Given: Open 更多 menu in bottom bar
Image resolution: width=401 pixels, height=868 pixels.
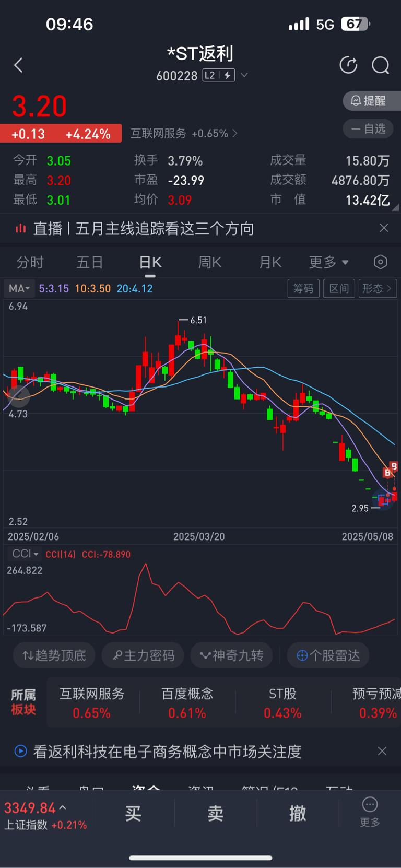Looking at the screenshot, I should tap(370, 812).
